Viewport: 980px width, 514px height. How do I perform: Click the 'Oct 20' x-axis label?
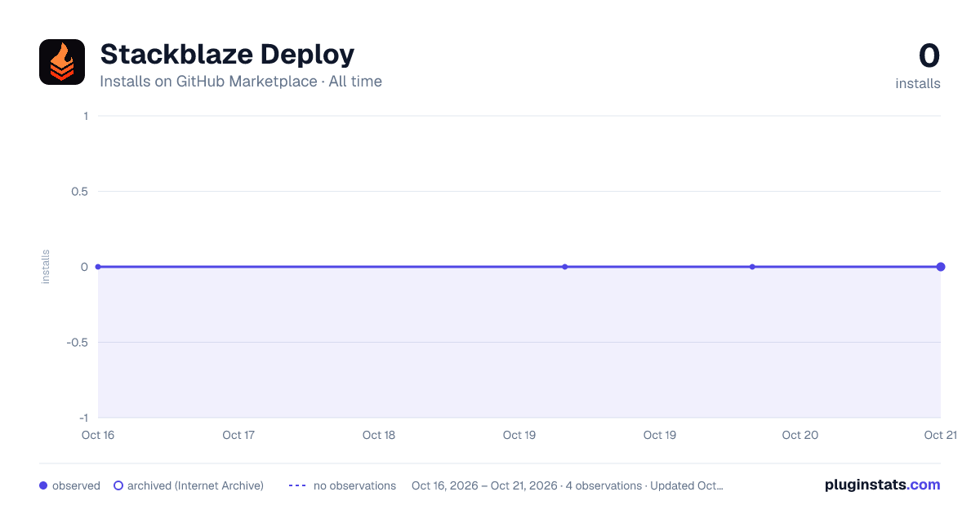coord(800,435)
